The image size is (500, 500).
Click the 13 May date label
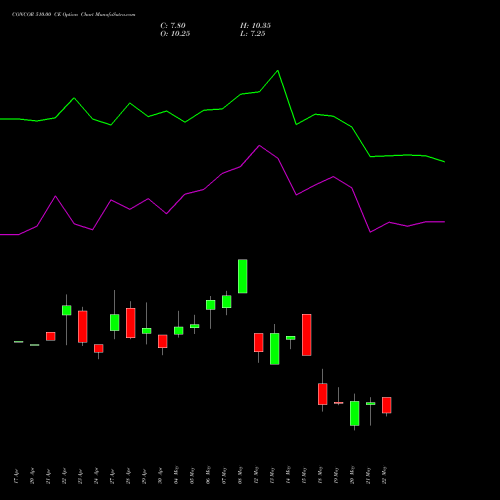[272, 475]
